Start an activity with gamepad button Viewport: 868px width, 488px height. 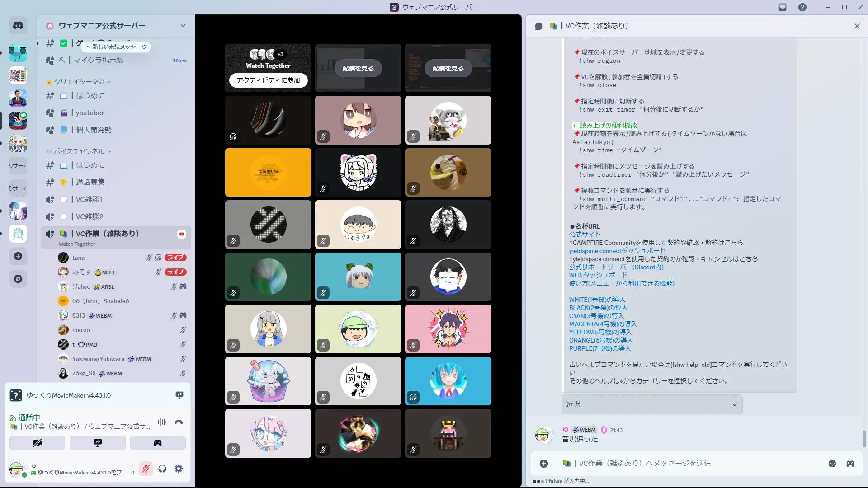coord(158,443)
